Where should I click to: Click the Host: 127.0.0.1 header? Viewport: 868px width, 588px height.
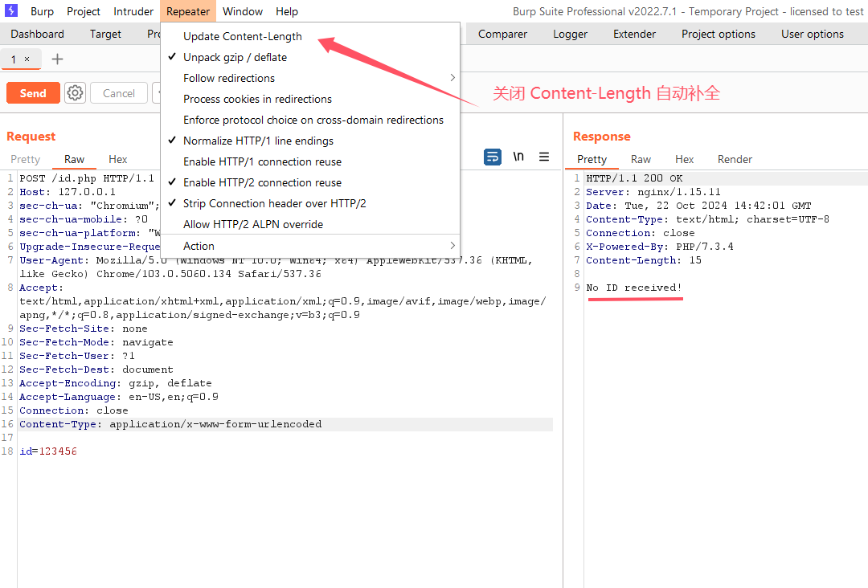pos(68,192)
